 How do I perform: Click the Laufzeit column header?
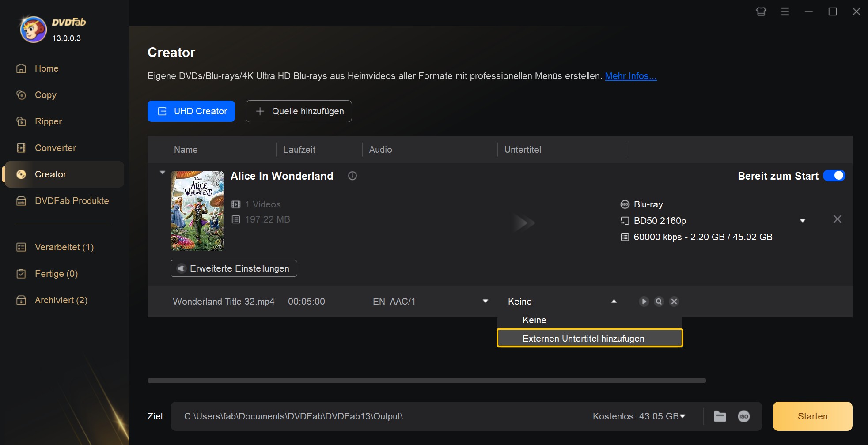pos(299,150)
